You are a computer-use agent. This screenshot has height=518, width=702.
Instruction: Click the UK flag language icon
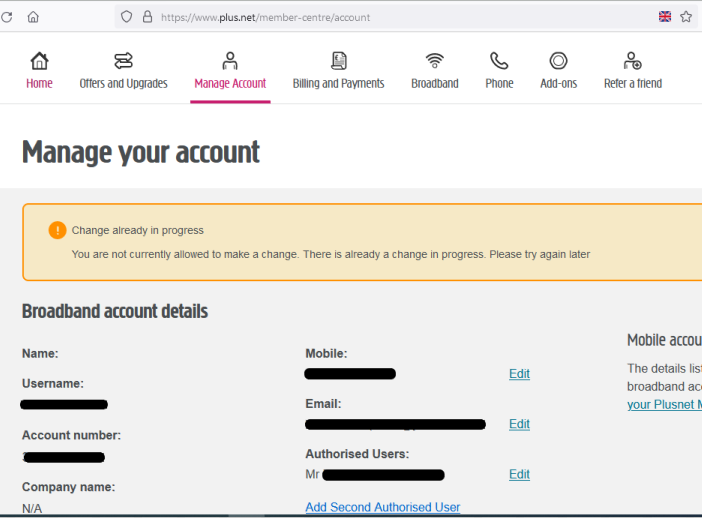tap(665, 17)
